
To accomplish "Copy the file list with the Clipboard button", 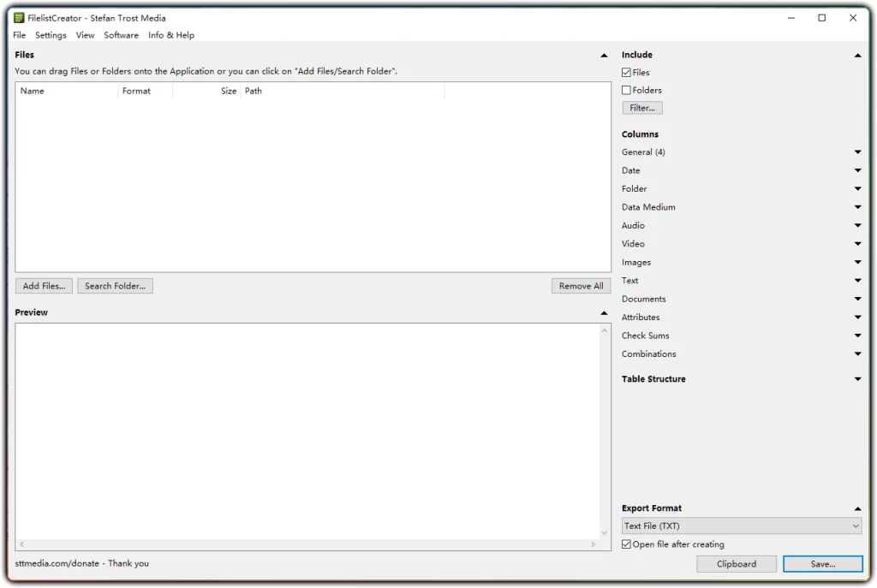I will click(x=736, y=563).
